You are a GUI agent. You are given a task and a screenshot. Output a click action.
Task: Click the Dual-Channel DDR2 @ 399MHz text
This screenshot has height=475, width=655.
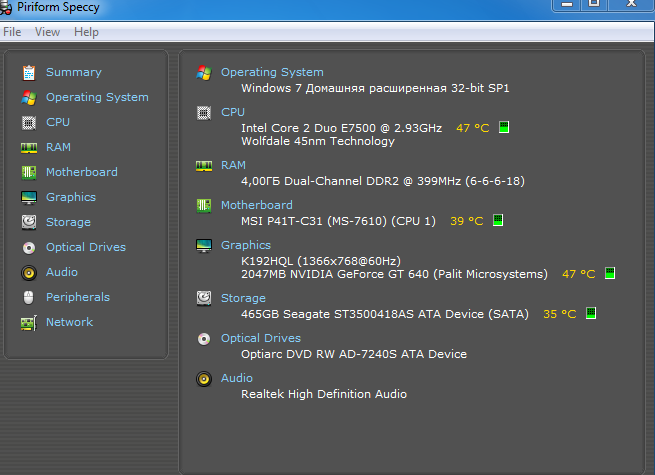click(373, 181)
